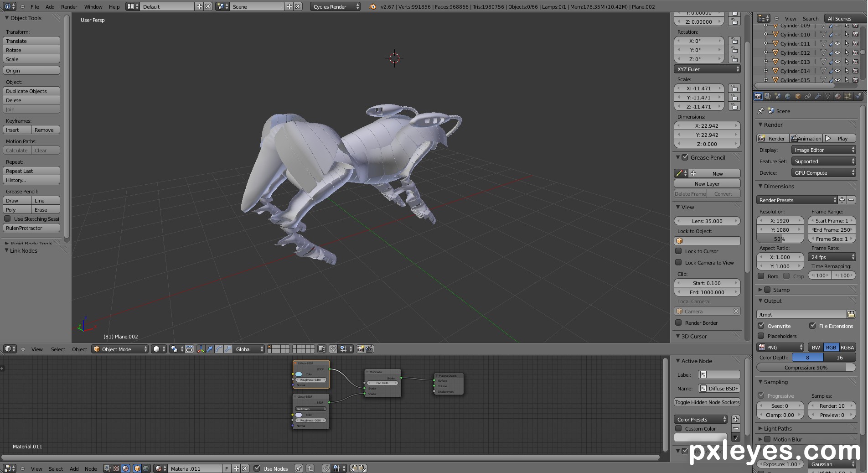Click the OpenGL render animation clapper icon
The image size is (868, 473).
click(x=369, y=349)
